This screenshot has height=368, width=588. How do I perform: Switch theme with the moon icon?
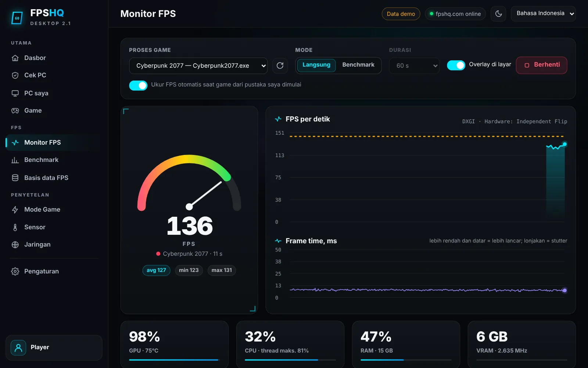point(499,14)
